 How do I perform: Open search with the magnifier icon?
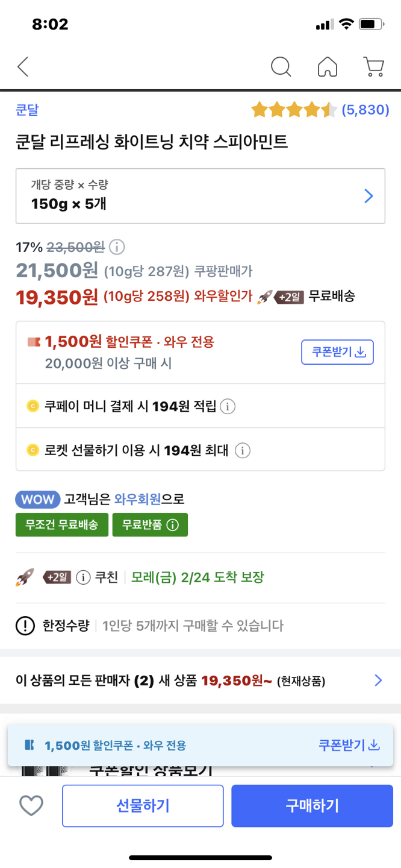tap(281, 67)
